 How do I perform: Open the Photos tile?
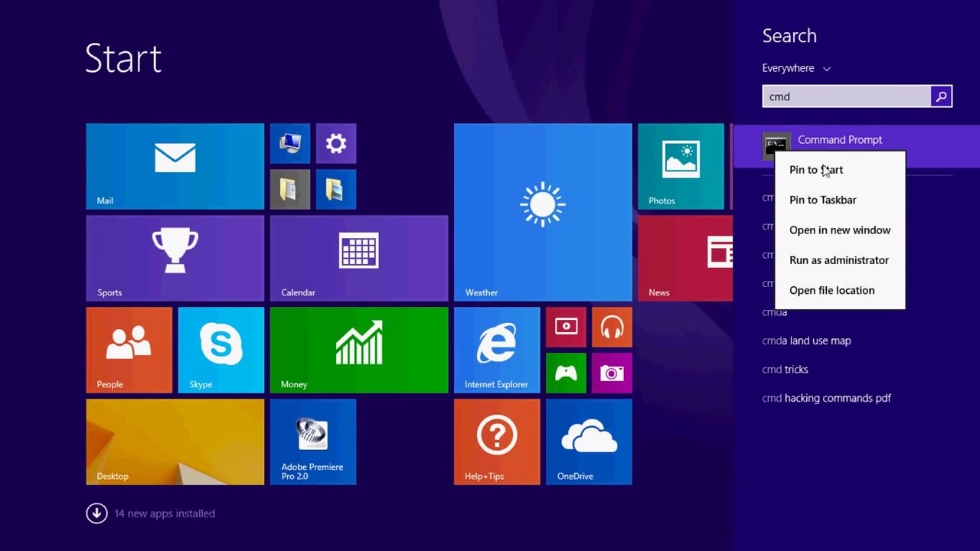pyautogui.click(x=681, y=166)
